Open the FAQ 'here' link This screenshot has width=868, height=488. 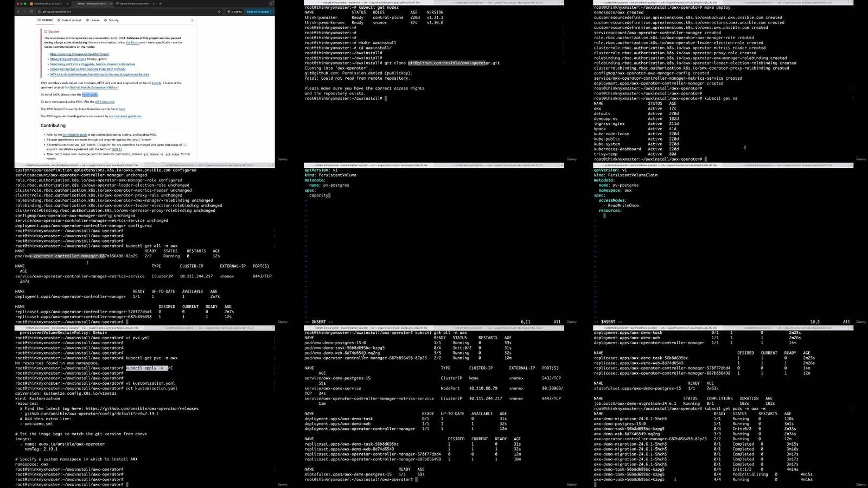(122, 109)
